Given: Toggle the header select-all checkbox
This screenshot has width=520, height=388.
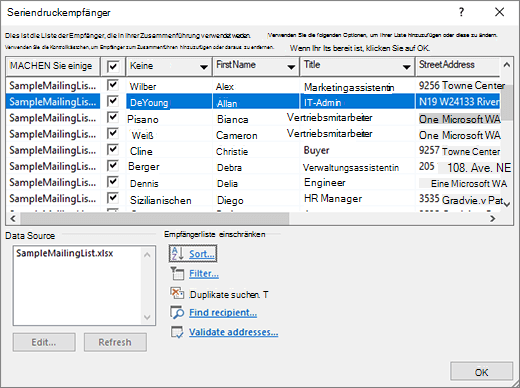Looking at the screenshot, I should coord(113,66).
